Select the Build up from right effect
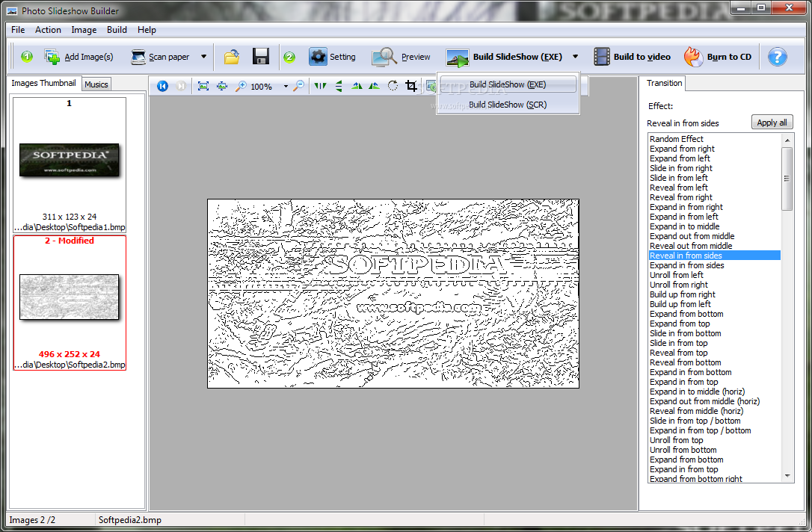This screenshot has width=812, height=532. point(715,294)
